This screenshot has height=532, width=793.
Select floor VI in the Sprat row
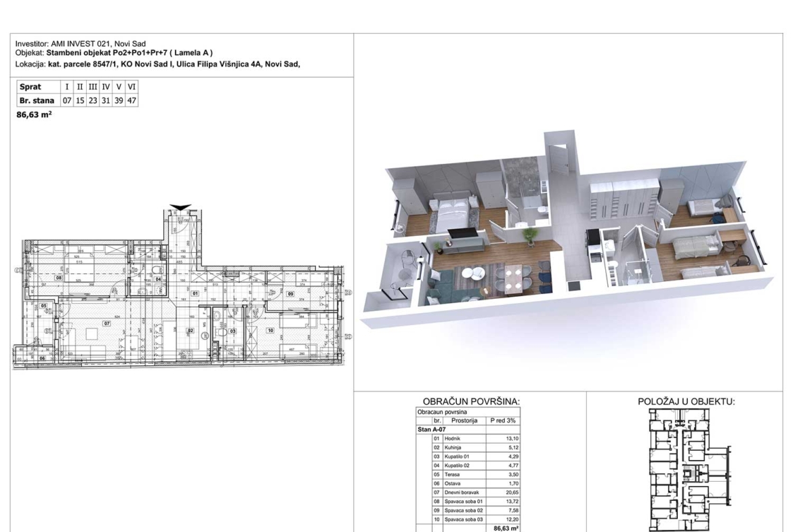click(x=131, y=87)
